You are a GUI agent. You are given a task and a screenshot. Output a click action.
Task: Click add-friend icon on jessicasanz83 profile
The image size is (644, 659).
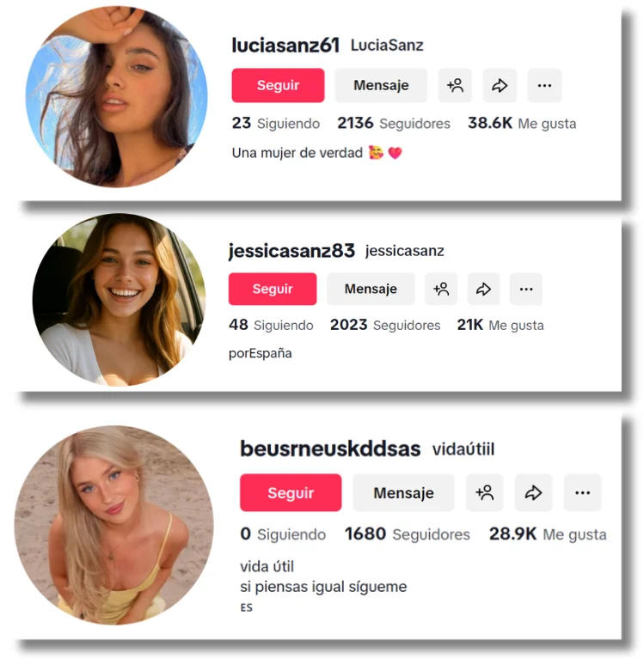point(441,289)
